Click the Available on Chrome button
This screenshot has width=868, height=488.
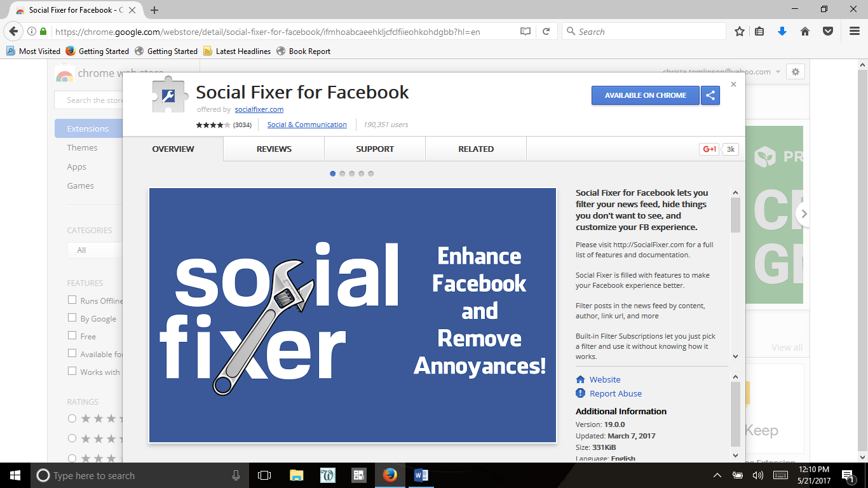[x=646, y=95]
